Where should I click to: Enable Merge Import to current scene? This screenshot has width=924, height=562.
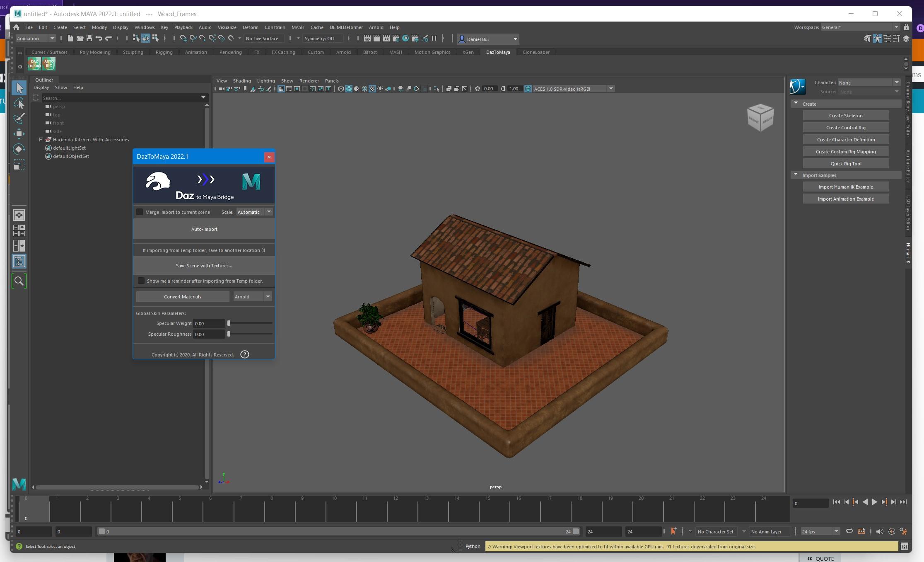tap(140, 212)
